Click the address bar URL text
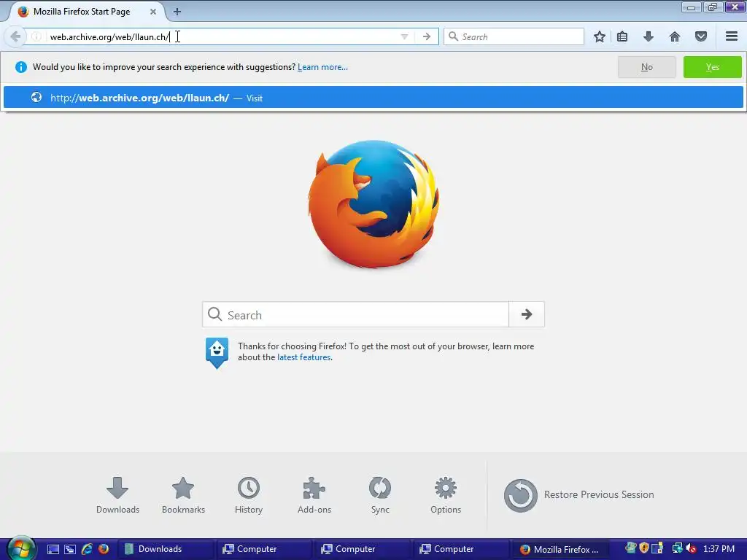Viewport: 747px width, 560px height. (109, 36)
